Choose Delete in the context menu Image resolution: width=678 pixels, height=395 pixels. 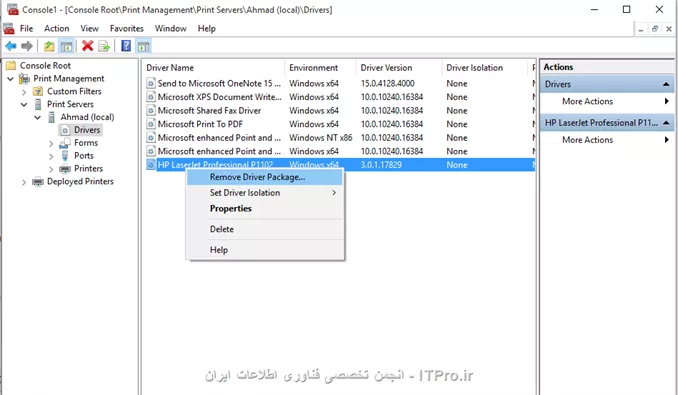coord(265,229)
